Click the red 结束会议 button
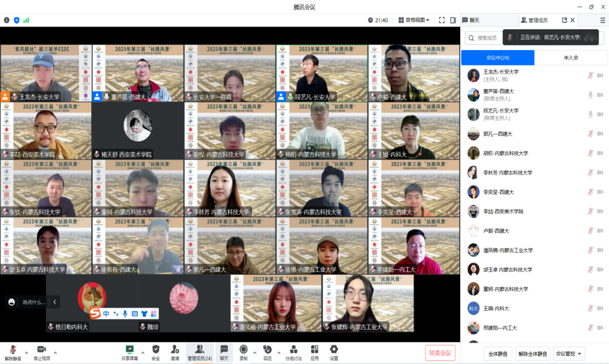Image resolution: width=609 pixels, height=364 pixels. [440, 353]
